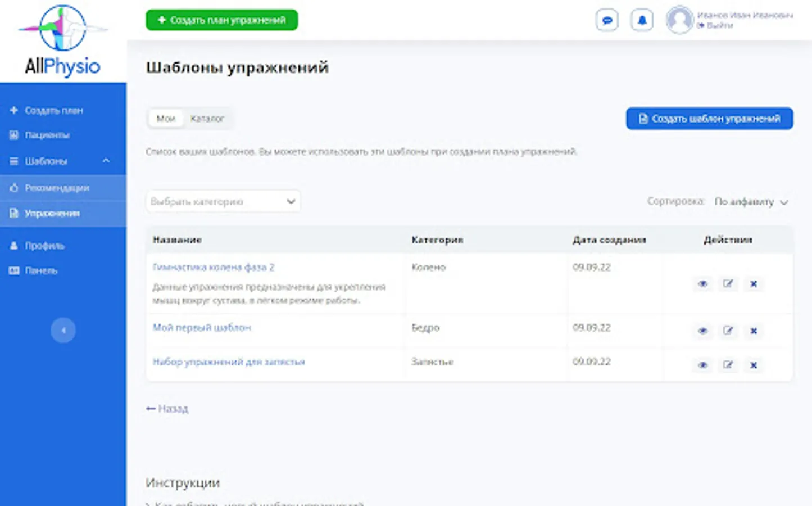The height and width of the screenshot is (506, 812).
Task: Click the green "Создать план упражнений" button
Action: pyautogui.click(x=222, y=20)
